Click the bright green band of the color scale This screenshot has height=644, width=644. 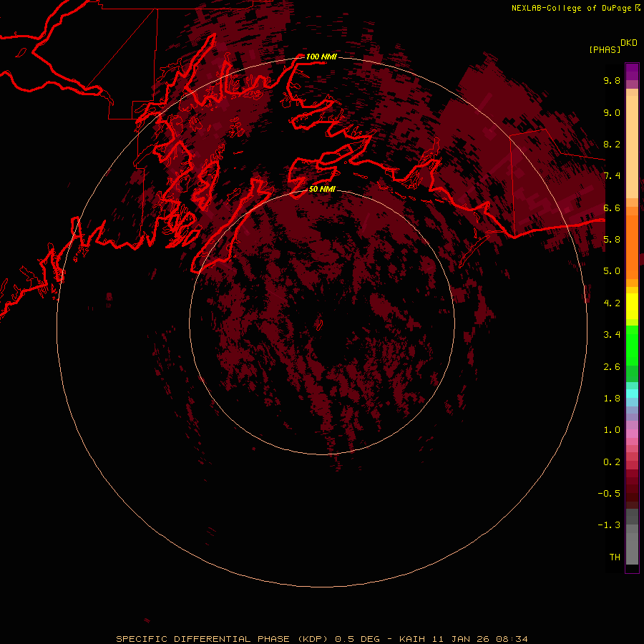[x=632, y=345]
